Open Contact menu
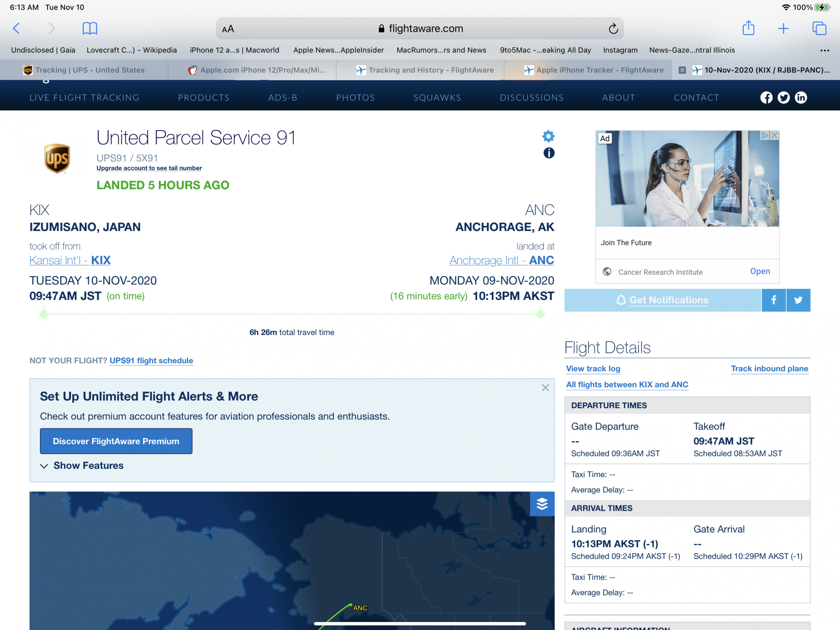Viewport: 840px width, 630px height. [x=696, y=97]
